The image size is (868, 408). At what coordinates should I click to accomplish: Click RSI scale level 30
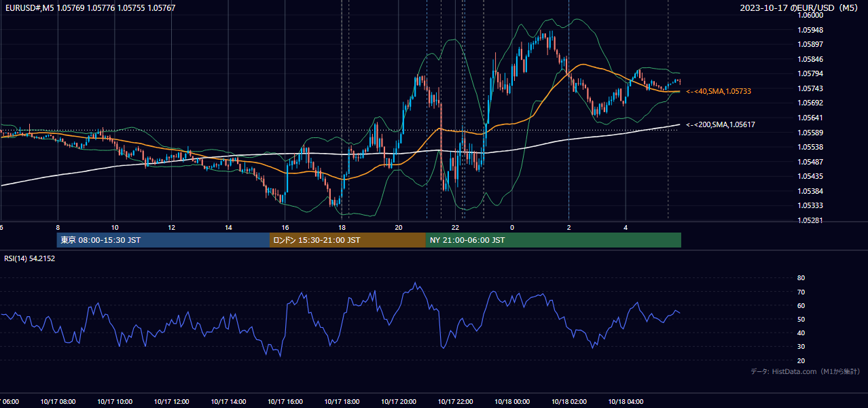pyautogui.click(x=801, y=347)
